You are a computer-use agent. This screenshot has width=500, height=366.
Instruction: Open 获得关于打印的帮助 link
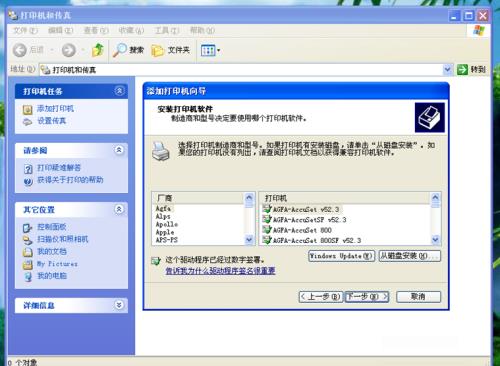70,180
